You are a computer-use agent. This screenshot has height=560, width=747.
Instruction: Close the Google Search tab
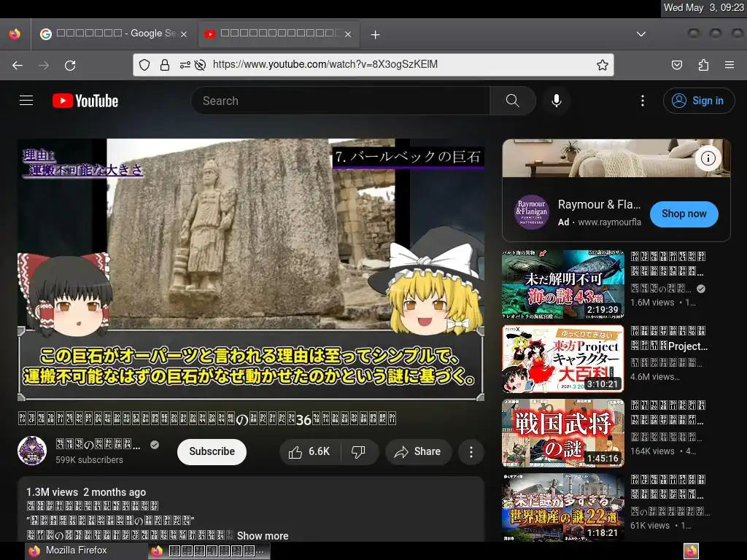(183, 34)
